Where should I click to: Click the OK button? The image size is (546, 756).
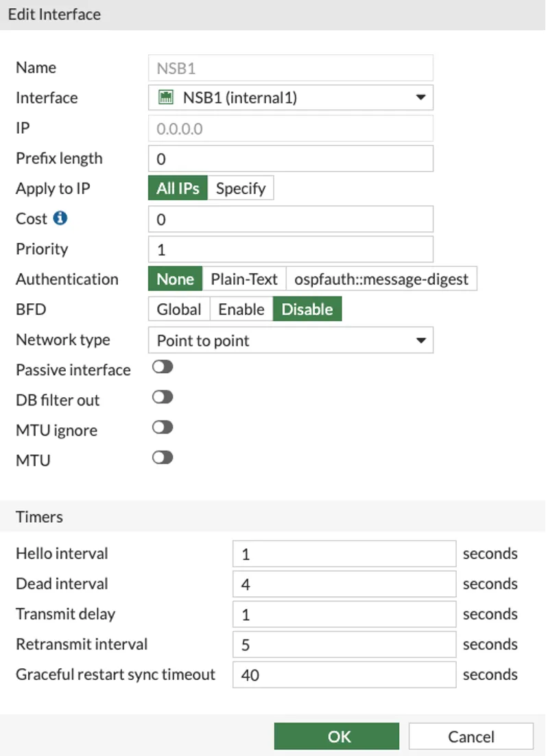[337, 736]
